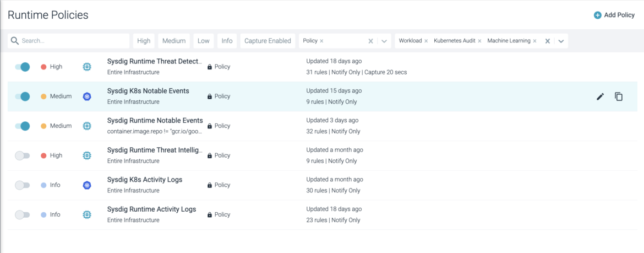644x253 pixels.
Task: Click the plus icon beside Add Policy
Action: [598, 15]
